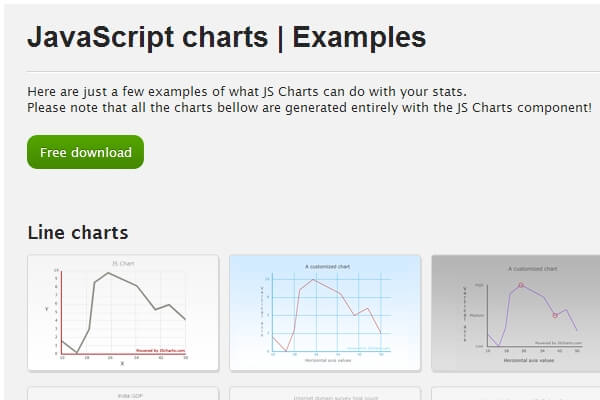The height and width of the screenshot is (400, 600).
Task: Click the green Free download button
Action: [x=85, y=153]
